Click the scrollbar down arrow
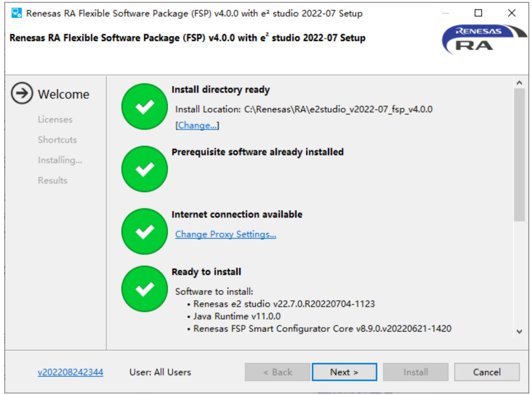 (x=519, y=331)
